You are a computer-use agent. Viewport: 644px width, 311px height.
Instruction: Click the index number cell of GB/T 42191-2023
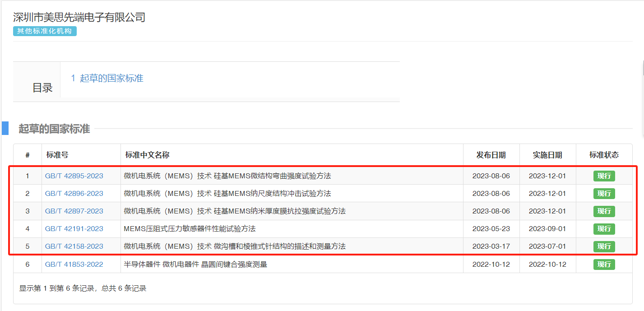[x=28, y=229]
